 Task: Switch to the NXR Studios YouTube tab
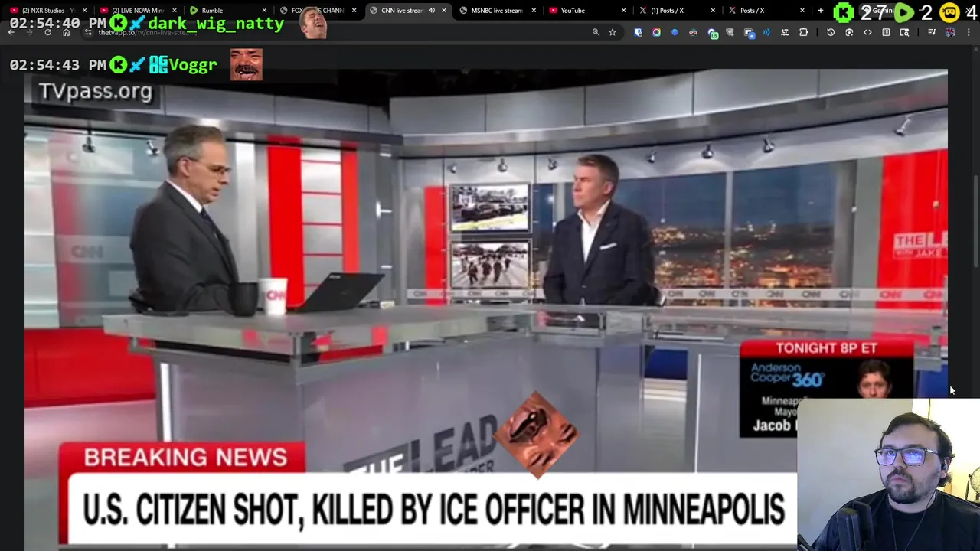[46, 11]
